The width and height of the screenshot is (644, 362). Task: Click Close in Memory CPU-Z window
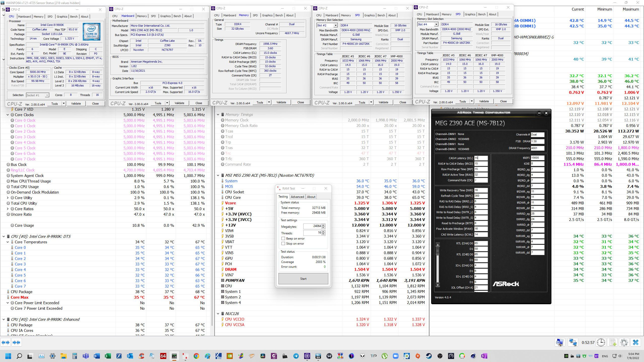pos(301,102)
